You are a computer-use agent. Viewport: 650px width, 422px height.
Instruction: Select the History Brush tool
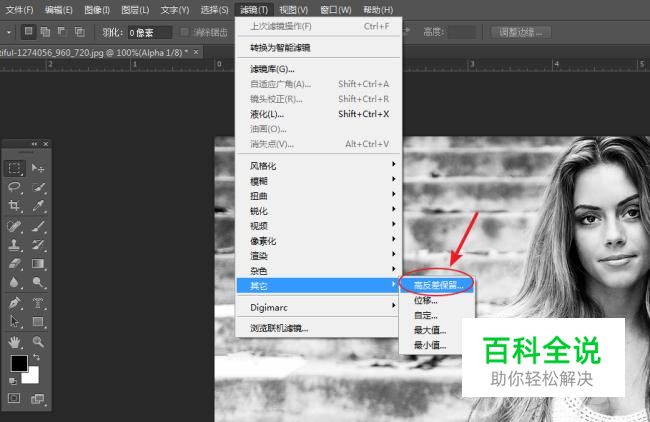coord(38,245)
